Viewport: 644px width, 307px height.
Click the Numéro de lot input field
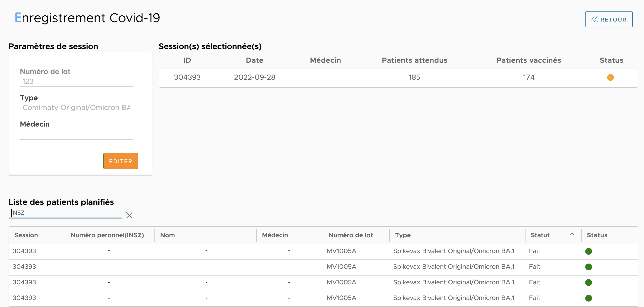[76, 81]
